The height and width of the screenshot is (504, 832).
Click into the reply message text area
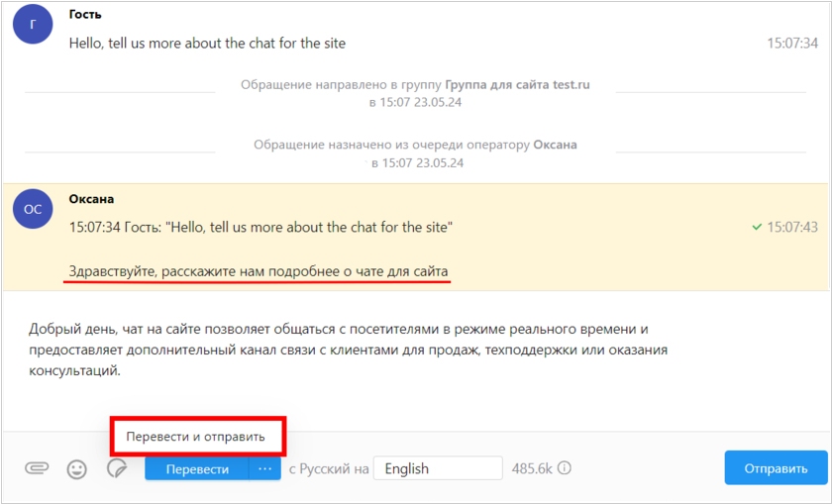416,360
